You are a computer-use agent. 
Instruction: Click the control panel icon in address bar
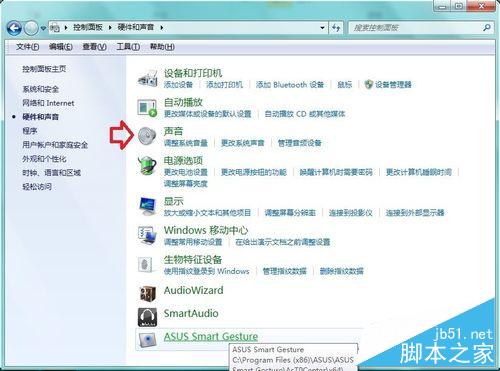pos(55,27)
